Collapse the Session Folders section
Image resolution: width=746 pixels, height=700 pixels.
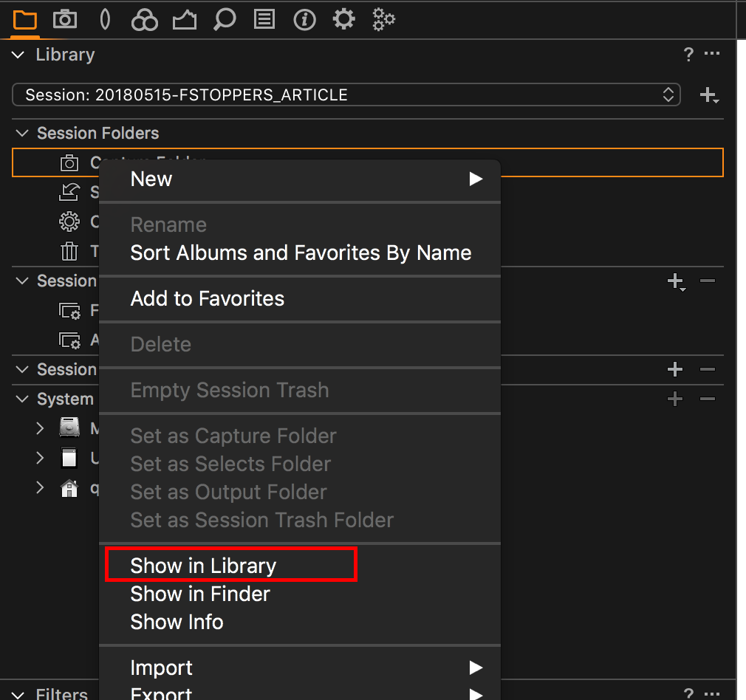click(22, 133)
